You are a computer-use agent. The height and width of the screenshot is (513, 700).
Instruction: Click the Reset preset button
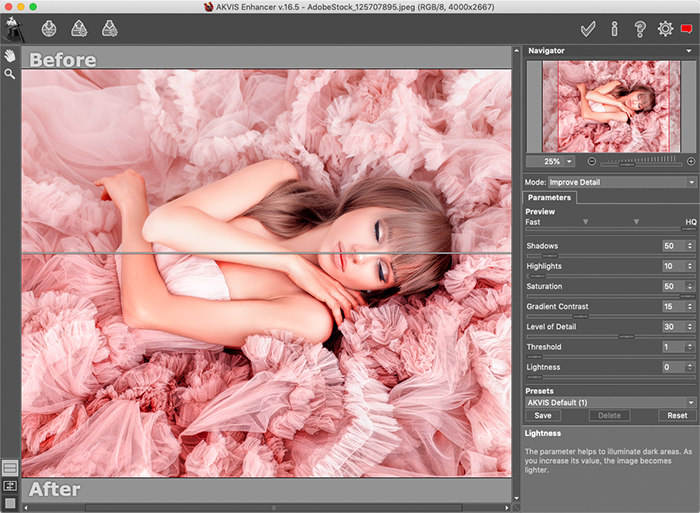pos(677,415)
